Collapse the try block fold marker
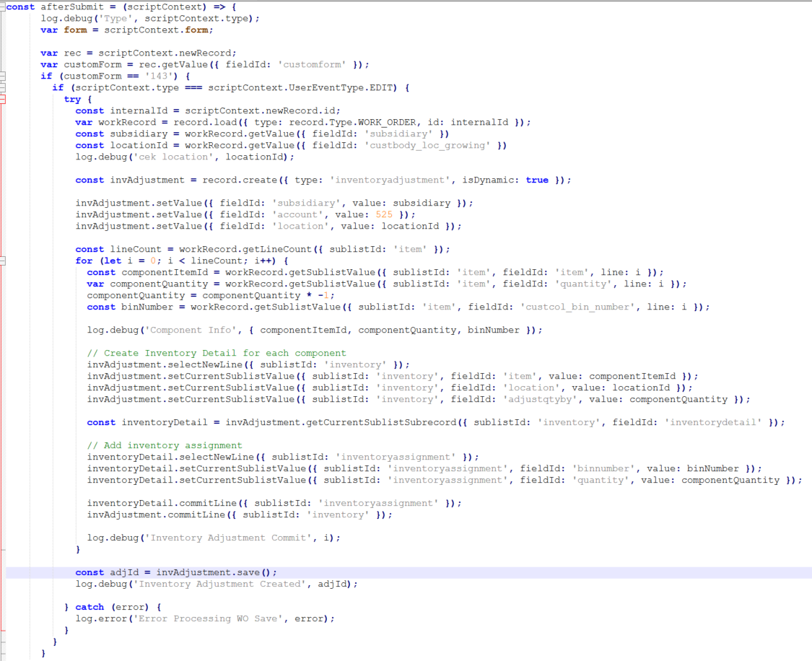 tap(3, 98)
